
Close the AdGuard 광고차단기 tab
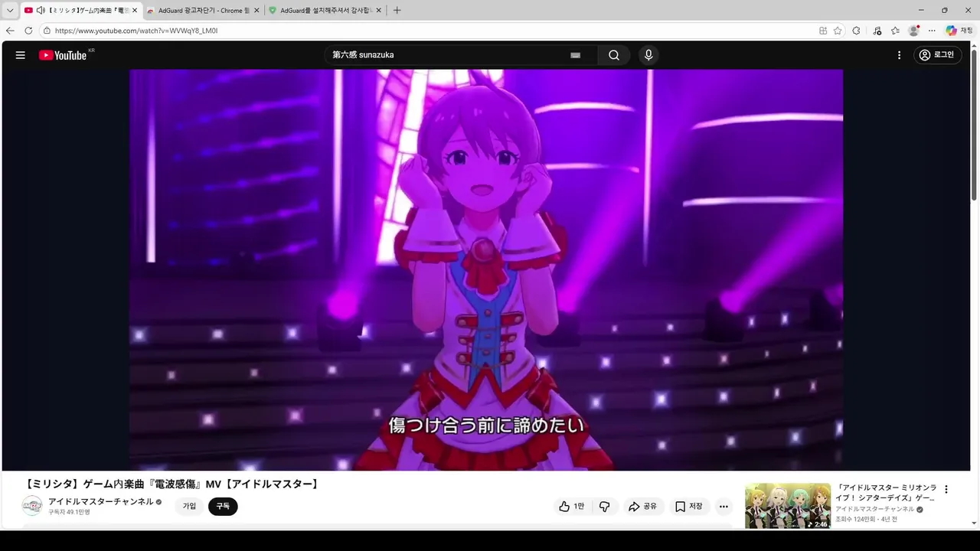click(x=256, y=11)
